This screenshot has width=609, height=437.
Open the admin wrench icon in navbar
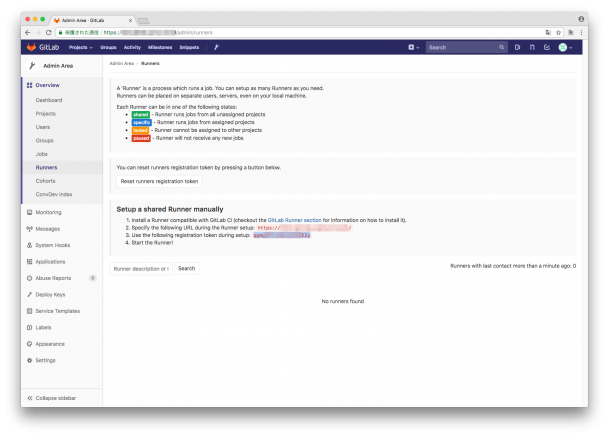pyautogui.click(x=216, y=47)
